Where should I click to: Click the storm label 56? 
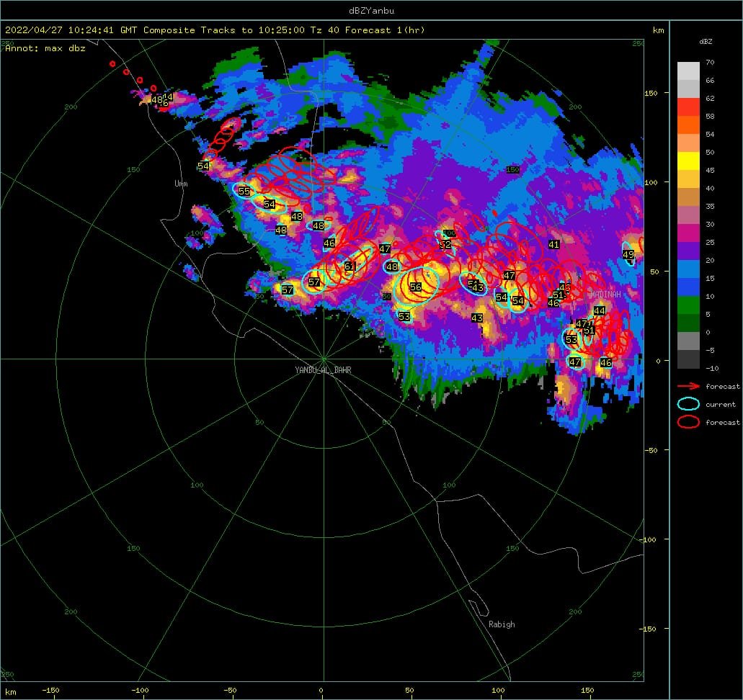coord(416,287)
